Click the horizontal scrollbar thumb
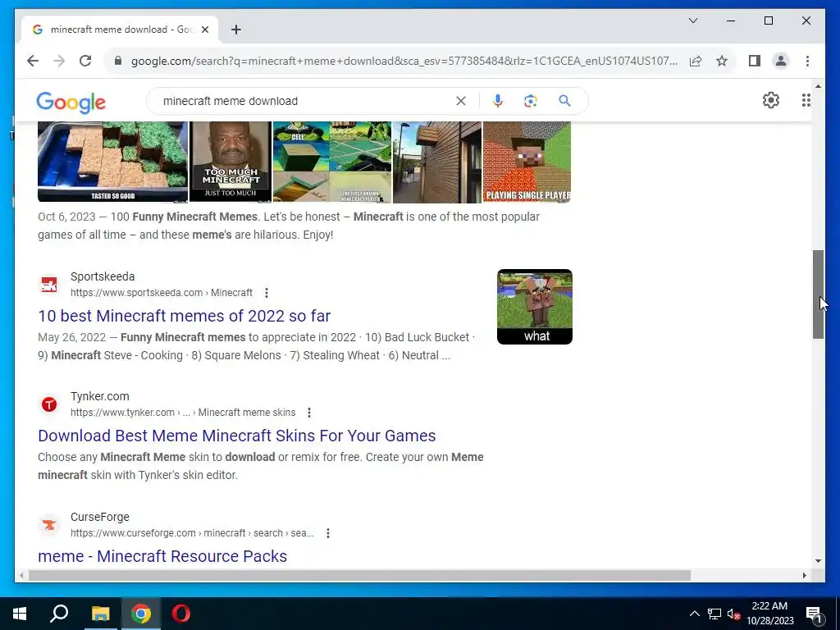The width and height of the screenshot is (840, 630). tap(359, 575)
